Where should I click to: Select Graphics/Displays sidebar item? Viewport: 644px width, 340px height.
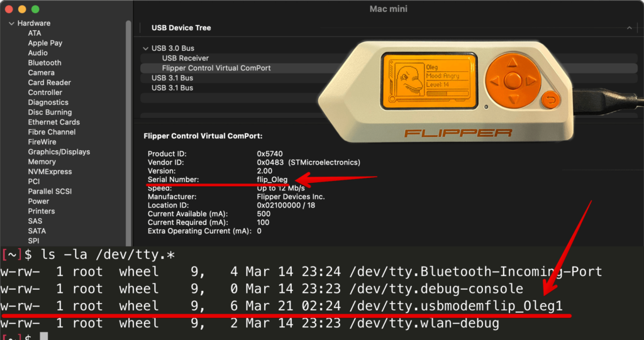pos(58,152)
